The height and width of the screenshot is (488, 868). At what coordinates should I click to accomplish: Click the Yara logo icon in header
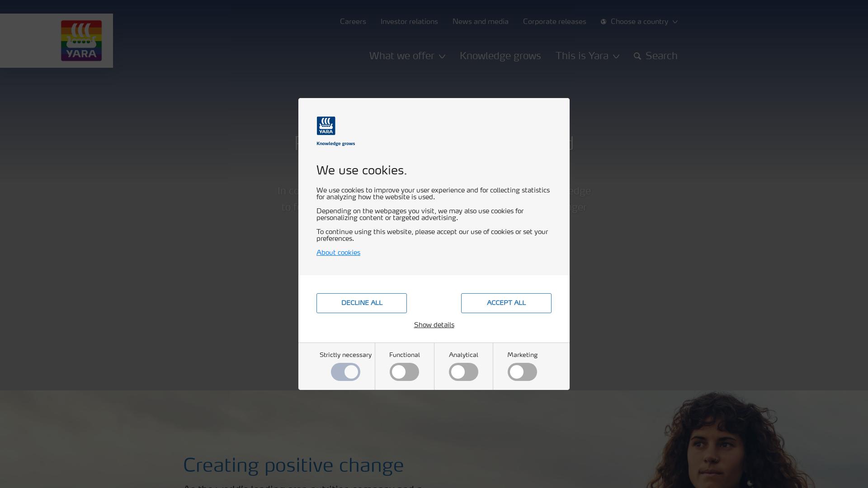point(81,40)
